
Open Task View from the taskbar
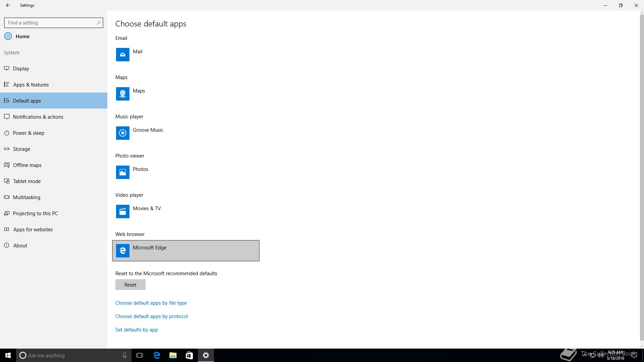(140, 355)
